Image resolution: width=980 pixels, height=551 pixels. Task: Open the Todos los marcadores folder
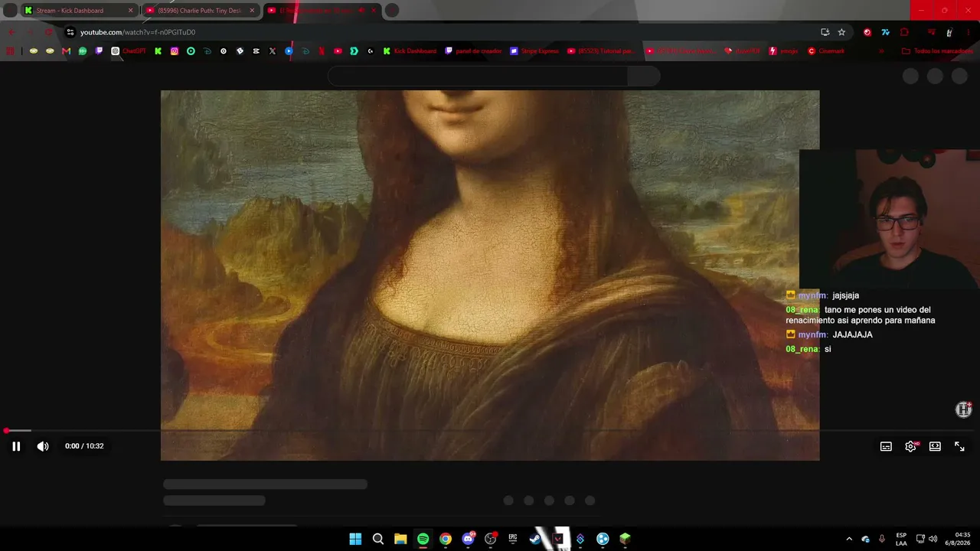pyautogui.click(x=937, y=51)
